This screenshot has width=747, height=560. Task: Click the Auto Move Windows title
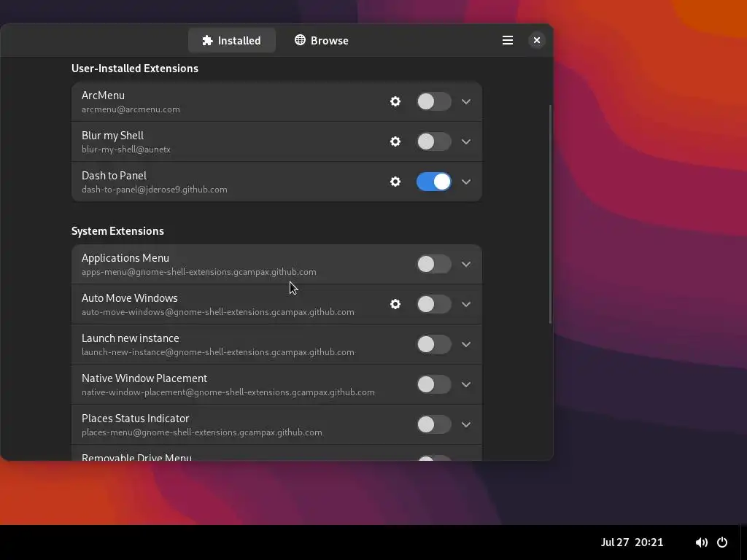(130, 298)
